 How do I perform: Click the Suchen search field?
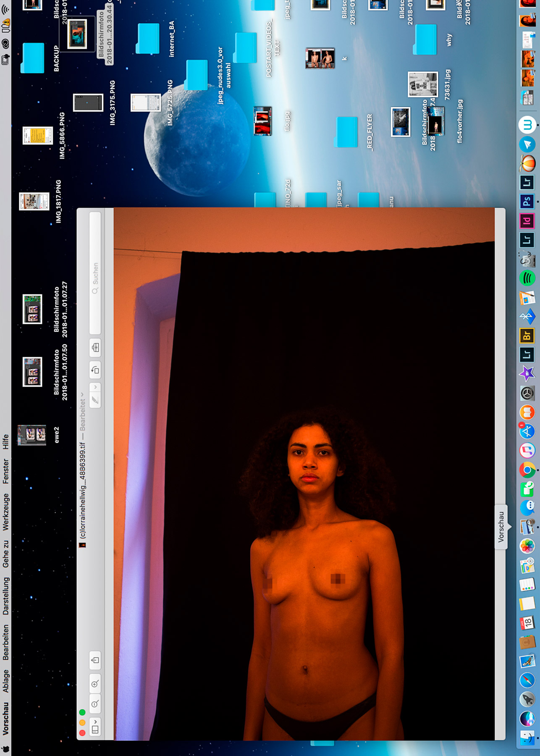[95, 273]
